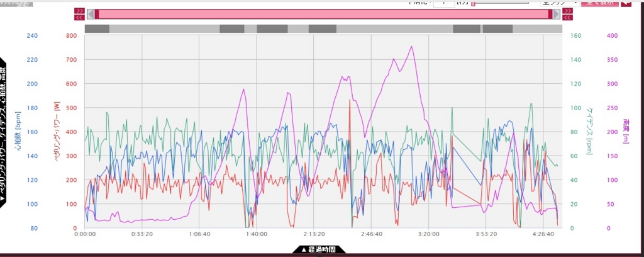Select the fourth dark gray lap segment
Viewport: 644px width, 257px height.
click(323, 29)
